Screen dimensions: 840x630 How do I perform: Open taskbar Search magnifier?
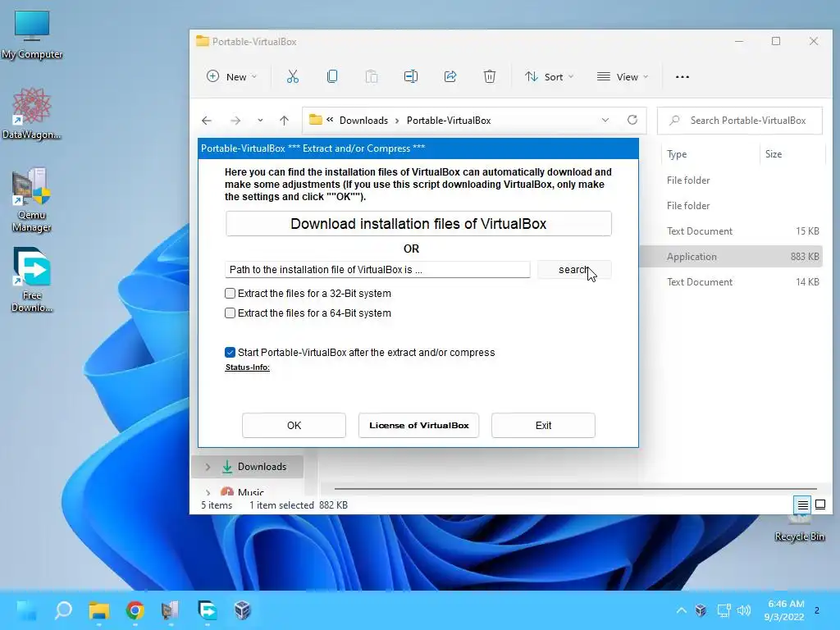pos(63,610)
